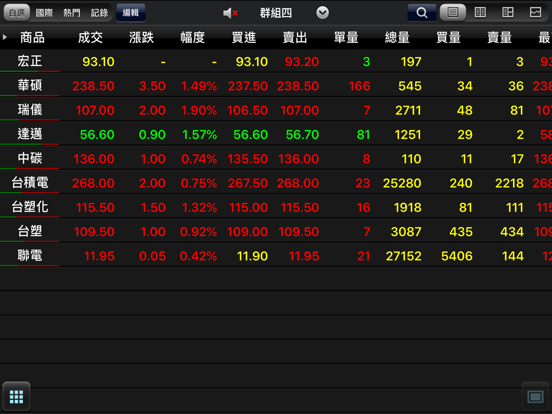Click 宏正 ask price 93.20

(x=302, y=62)
